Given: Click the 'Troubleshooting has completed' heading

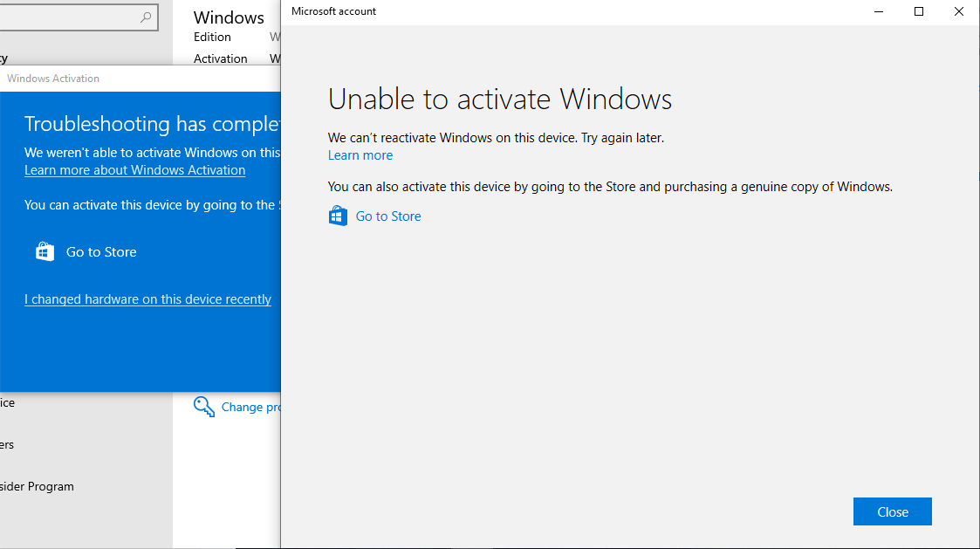Looking at the screenshot, I should pyautogui.click(x=153, y=124).
